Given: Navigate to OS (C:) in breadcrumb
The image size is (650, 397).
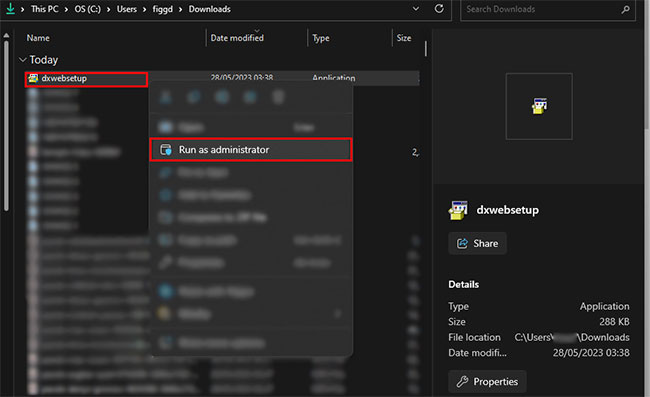Looking at the screenshot, I should (x=87, y=9).
